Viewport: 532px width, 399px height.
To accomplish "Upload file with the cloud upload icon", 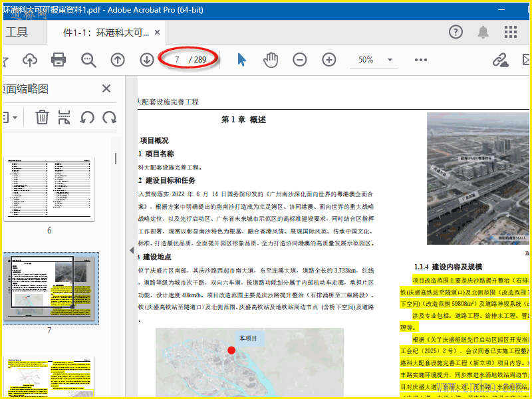I will coord(30,60).
